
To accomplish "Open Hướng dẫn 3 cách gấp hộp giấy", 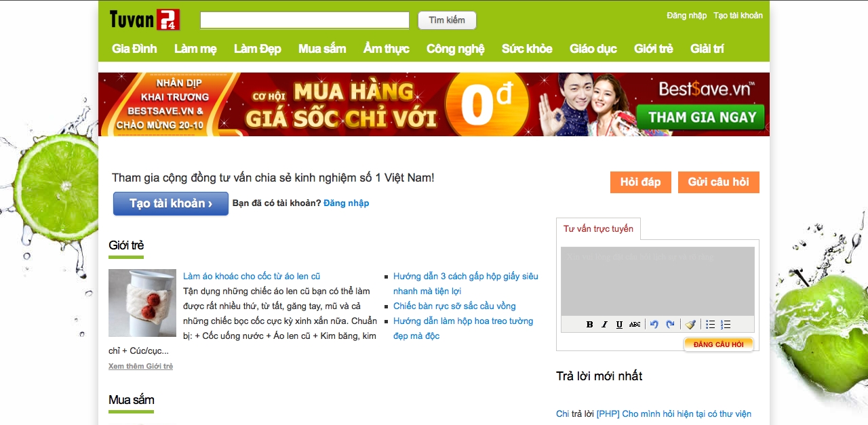I will click(466, 284).
